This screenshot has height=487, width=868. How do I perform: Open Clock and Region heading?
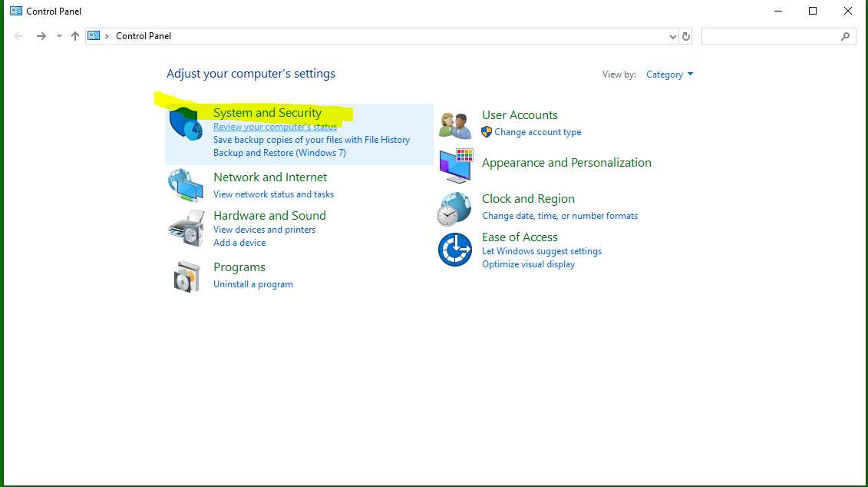click(528, 199)
